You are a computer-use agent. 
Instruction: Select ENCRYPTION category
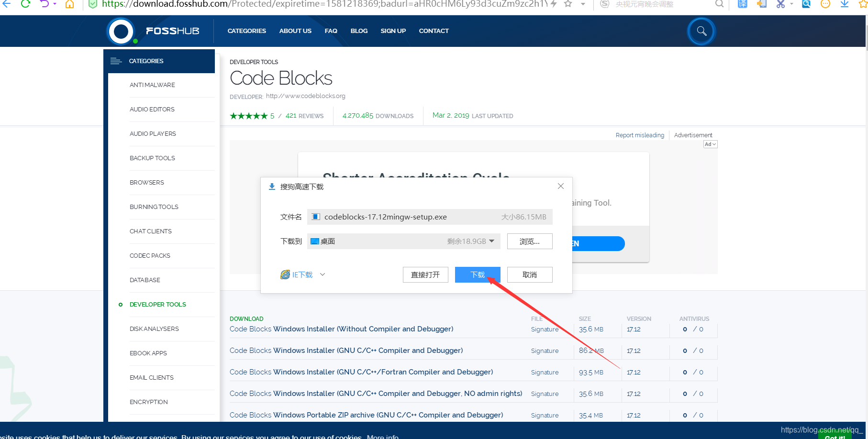149,402
